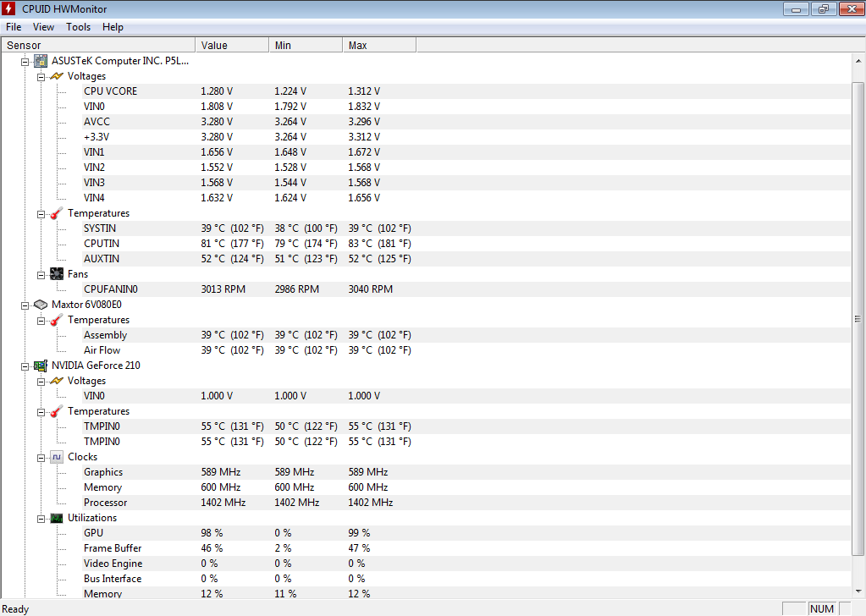Click the NUM indicator in status bar
Viewport: 866px width, 616px height.
822,608
